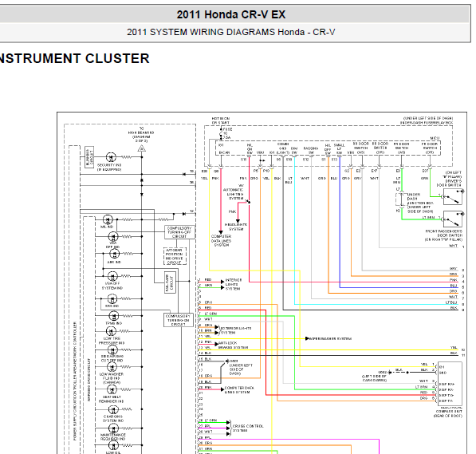Click the Under-Dash Fuse/Relay Box label
The height and width of the screenshot is (454, 476).
pos(427,123)
